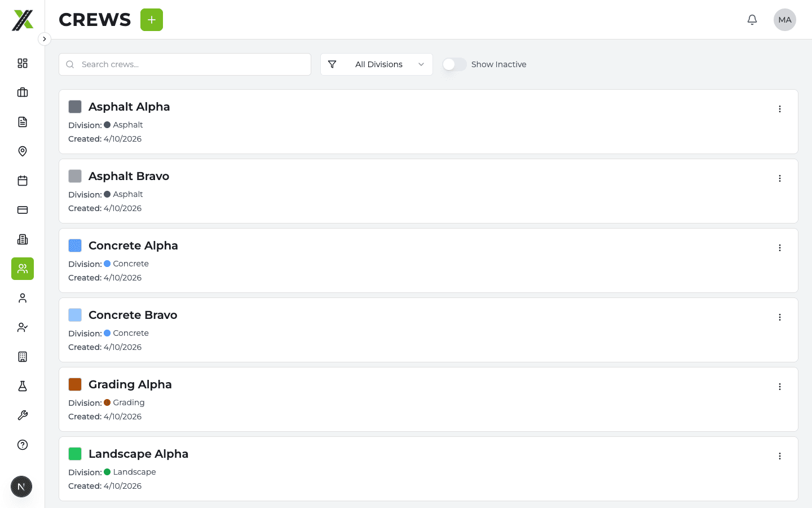Open the three-dot menu for Asphalt Bravo

click(x=780, y=178)
